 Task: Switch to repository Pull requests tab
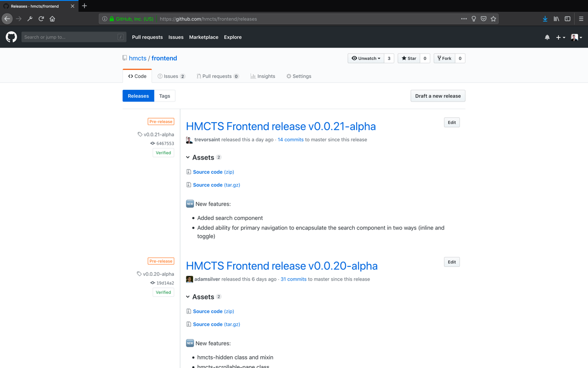coord(218,76)
